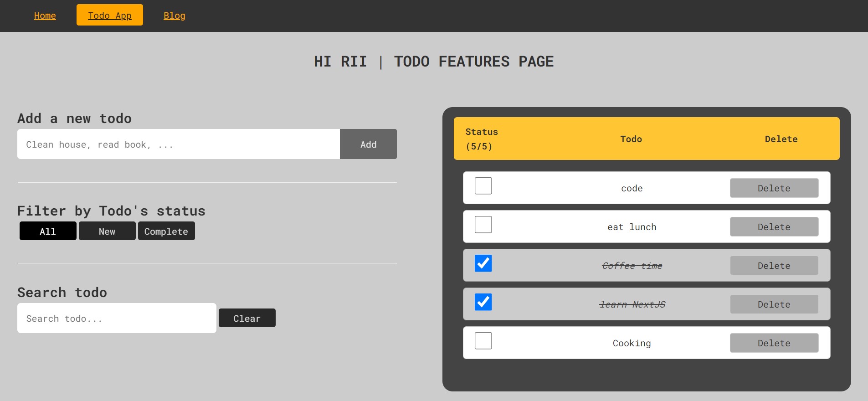
Task: Delete the 'Coffee time' entry
Action: 774,266
